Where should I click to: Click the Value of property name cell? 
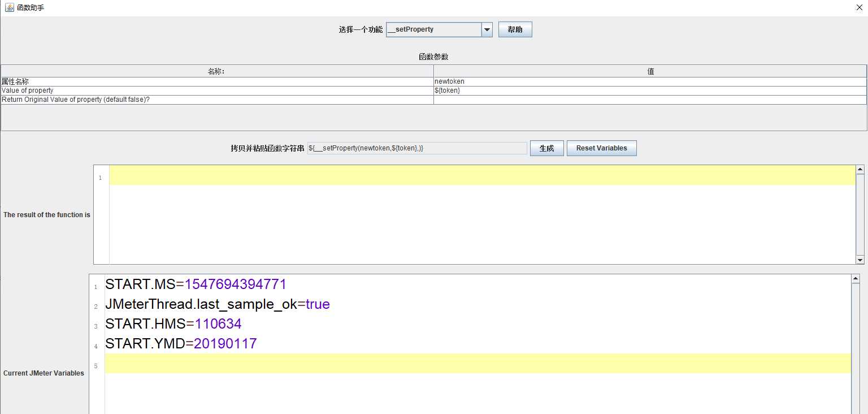(x=217, y=90)
